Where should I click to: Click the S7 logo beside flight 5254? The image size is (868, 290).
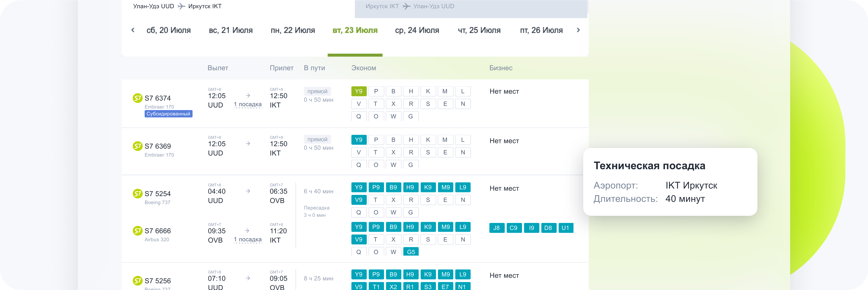[138, 194]
